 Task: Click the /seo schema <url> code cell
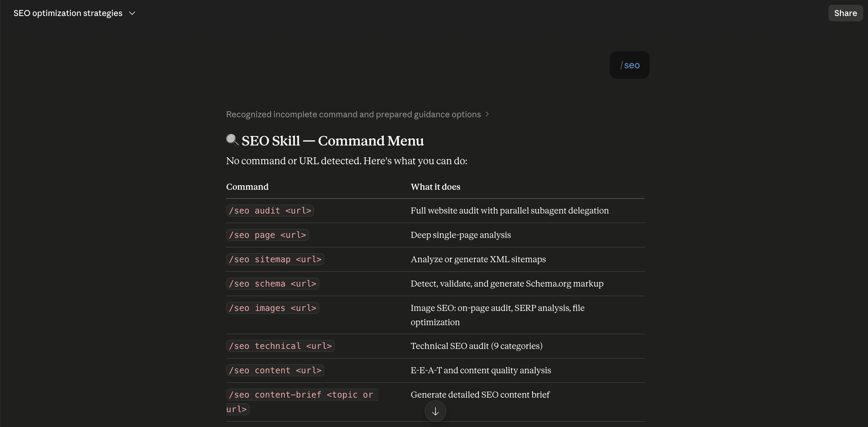click(272, 284)
